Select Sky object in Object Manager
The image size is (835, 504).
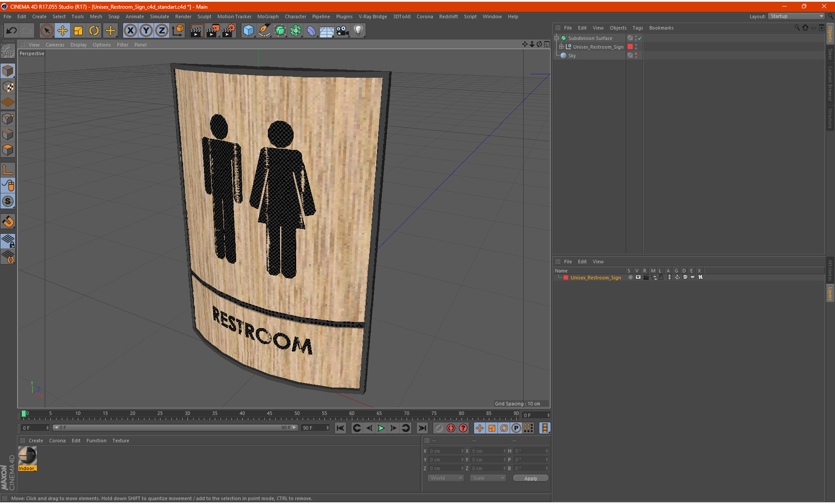(572, 56)
